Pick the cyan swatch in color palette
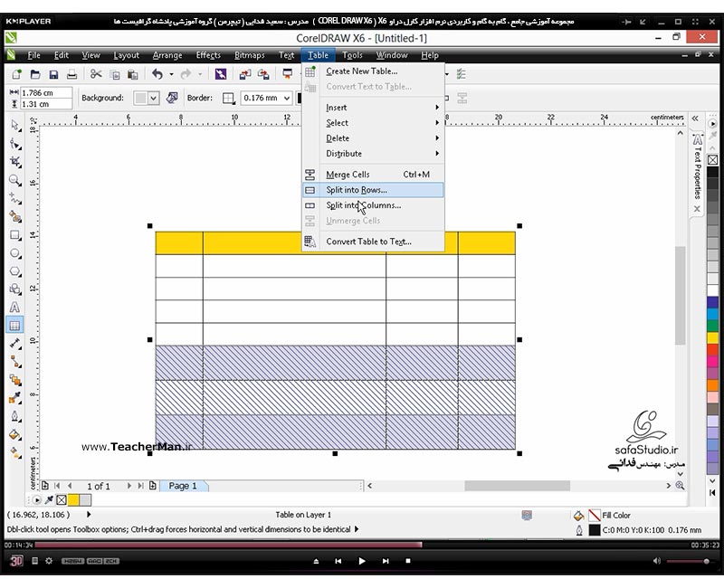This screenshot has height=588, width=724. (x=712, y=314)
